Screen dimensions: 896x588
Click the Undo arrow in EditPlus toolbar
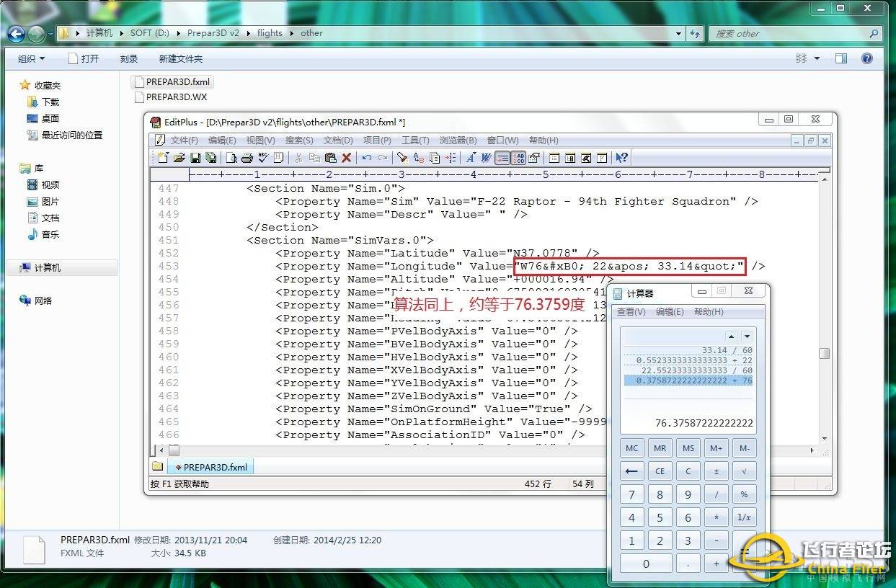coord(367,158)
